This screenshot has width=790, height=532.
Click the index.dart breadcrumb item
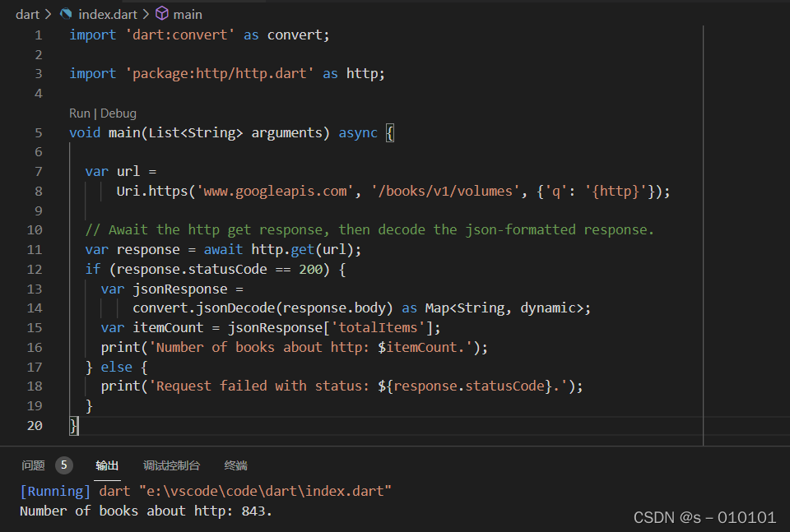(107, 15)
